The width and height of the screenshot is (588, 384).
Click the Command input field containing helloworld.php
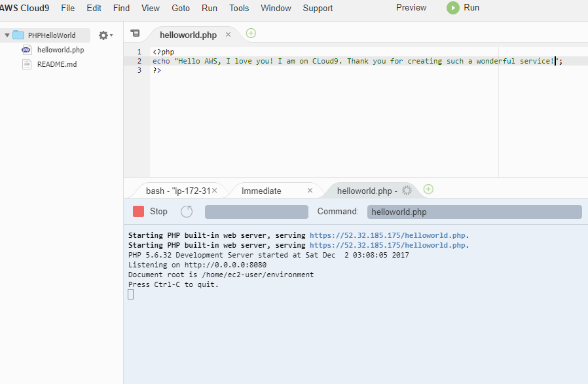pyautogui.click(x=474, y=212)
